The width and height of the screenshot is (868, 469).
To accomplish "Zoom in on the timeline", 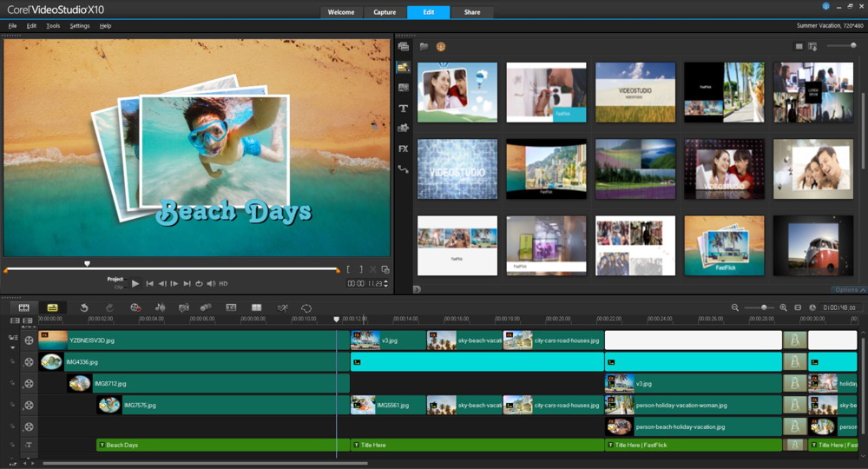I will (783, 307).
